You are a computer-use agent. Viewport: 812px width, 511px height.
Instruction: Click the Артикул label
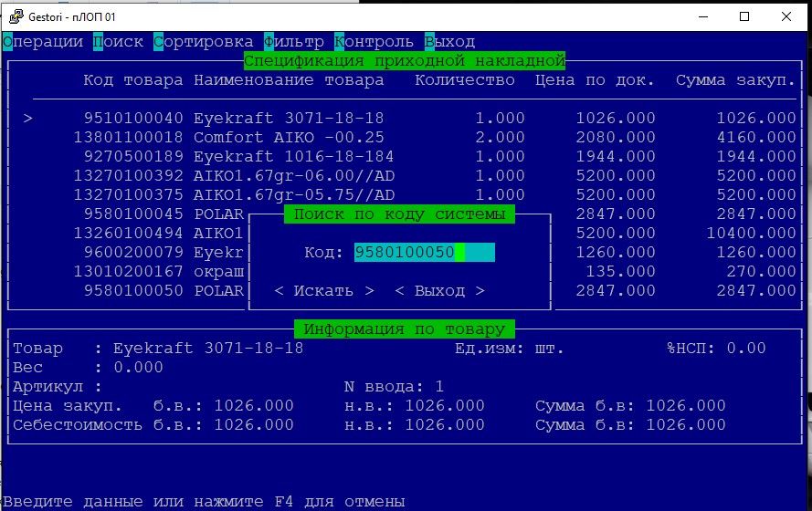tap(47, 386)
